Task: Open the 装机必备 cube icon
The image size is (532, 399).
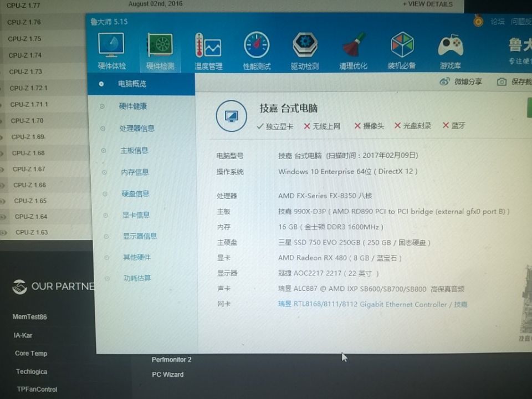Action: click(402, 44)
